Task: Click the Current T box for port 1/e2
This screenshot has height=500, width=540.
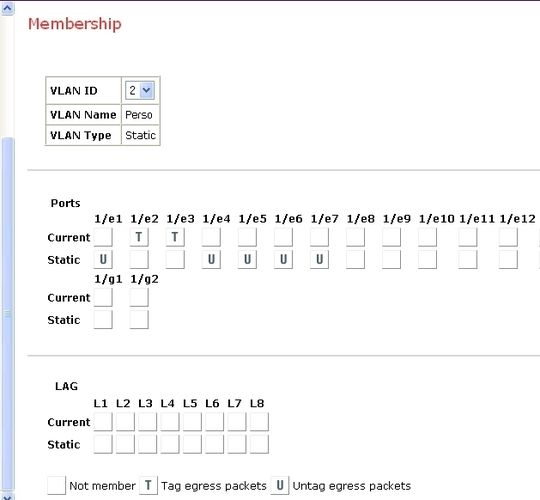Action: (x=139, y=237)
